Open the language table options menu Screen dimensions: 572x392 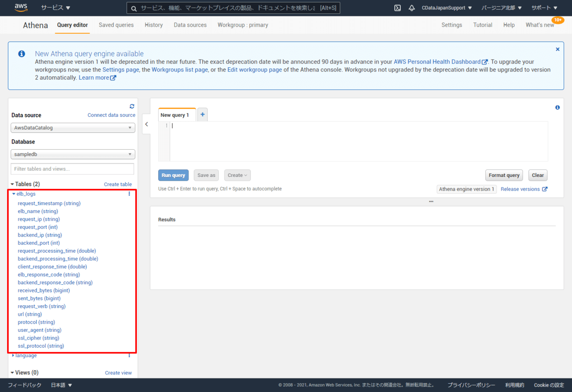[129, 355]
